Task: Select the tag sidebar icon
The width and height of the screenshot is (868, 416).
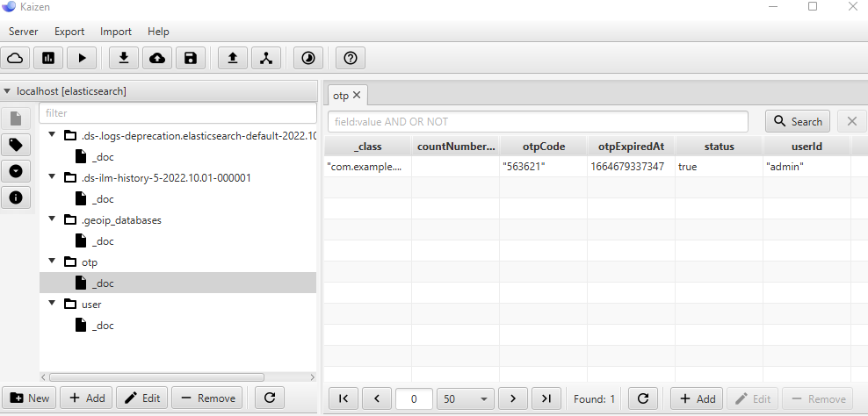Action: click(x=16, y=145)
